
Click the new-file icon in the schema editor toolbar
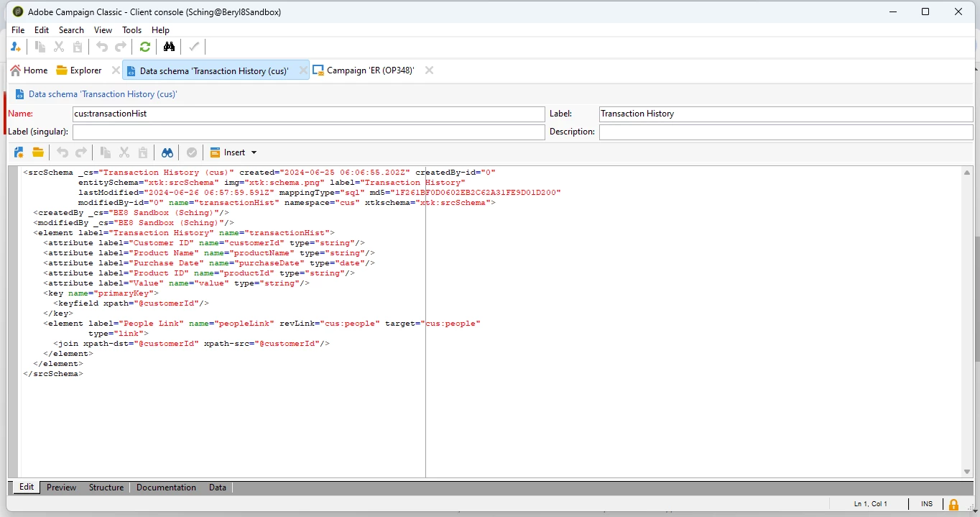click(x=19, y=152)
